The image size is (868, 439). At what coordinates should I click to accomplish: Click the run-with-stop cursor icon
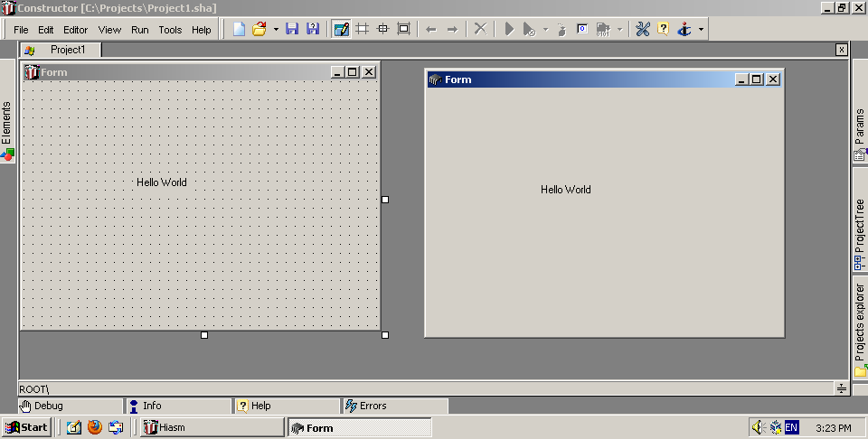click(x=529, y=29)
